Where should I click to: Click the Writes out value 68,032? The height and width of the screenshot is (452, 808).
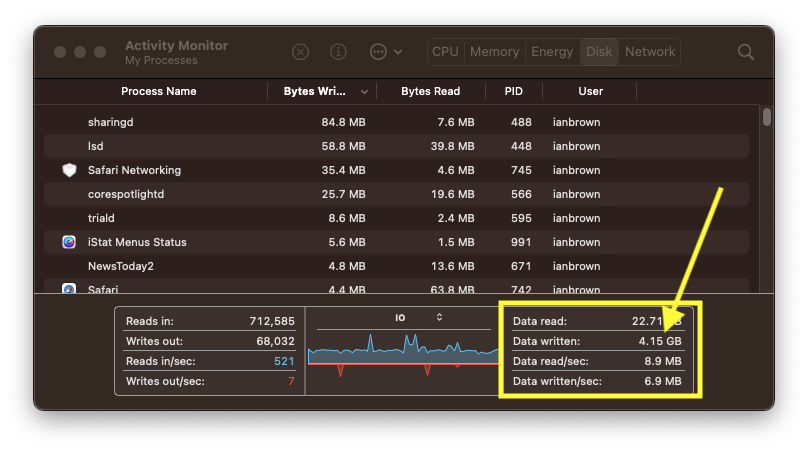275,341
